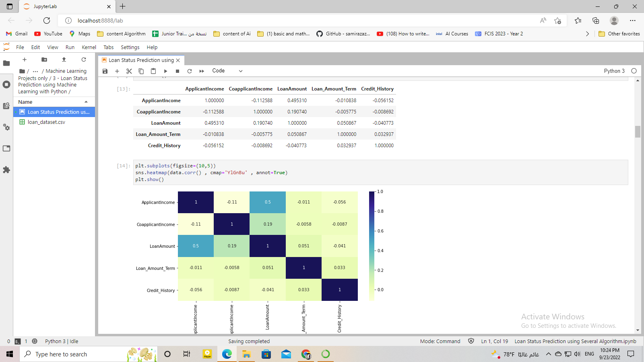Select loan_dataset.csv in the file browser

tap(46, 122)
